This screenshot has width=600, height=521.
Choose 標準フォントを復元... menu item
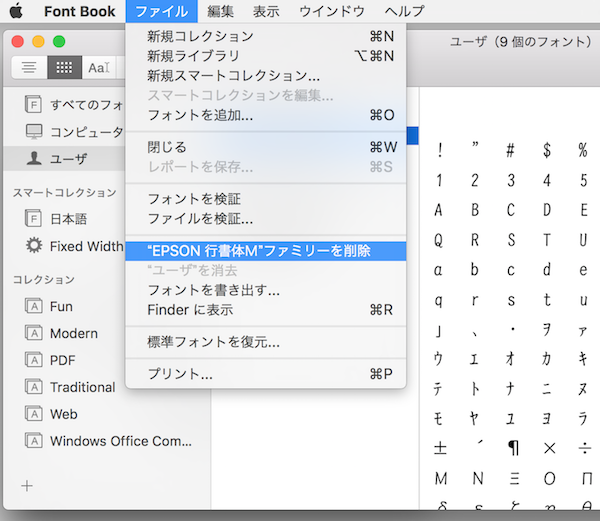click(x=266, y=342)
